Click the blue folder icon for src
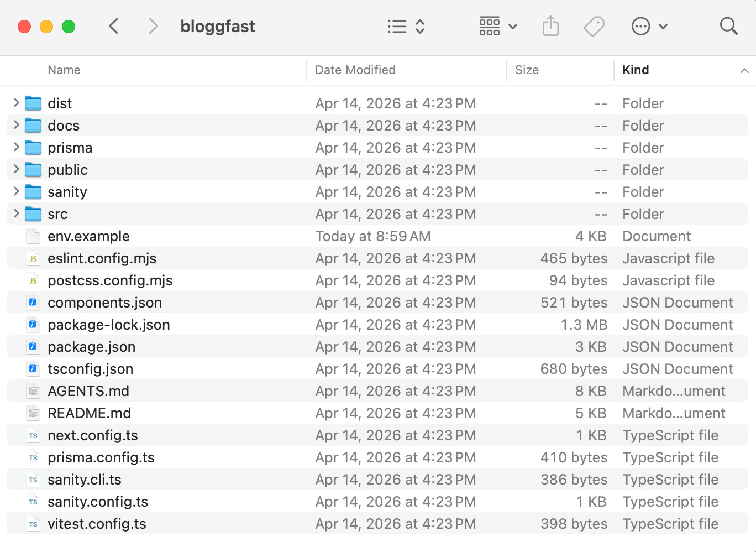This screenshot has width=756, height=552. point(33,214)
